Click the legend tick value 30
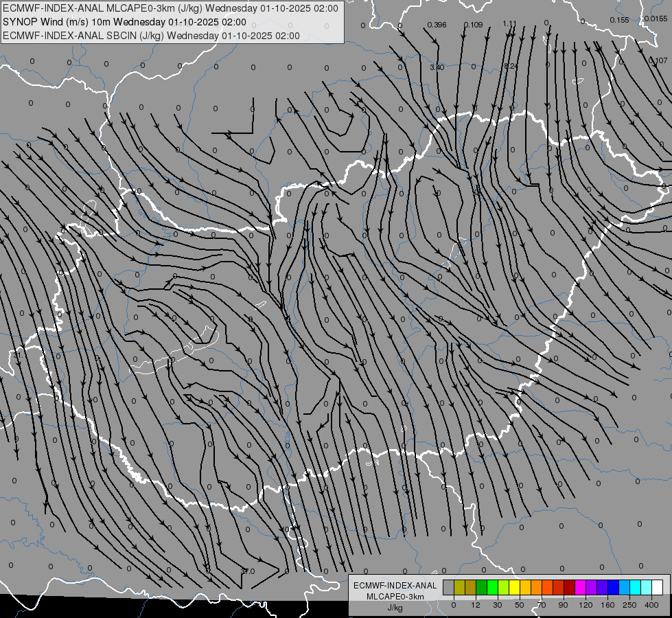 coord(498,605)
